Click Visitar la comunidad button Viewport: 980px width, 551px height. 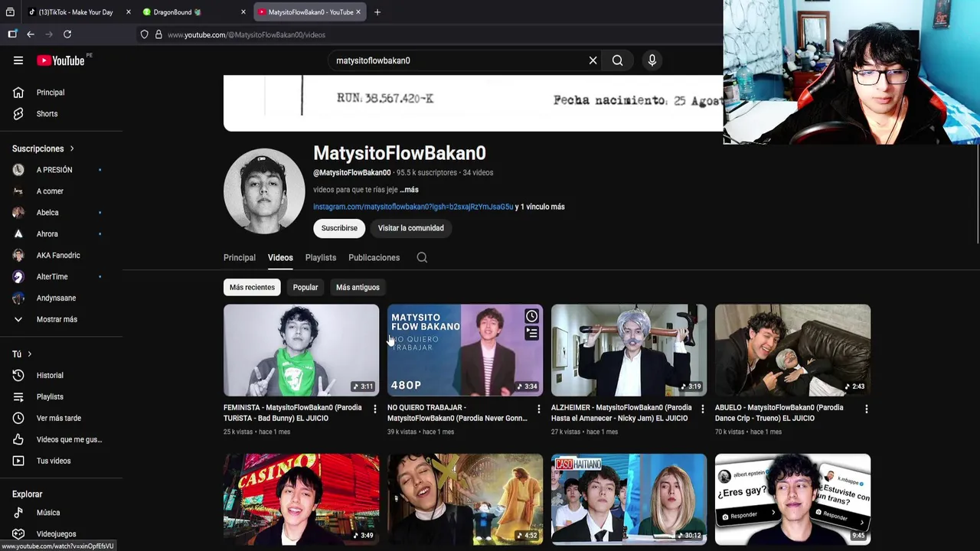(x=410, y=228)
